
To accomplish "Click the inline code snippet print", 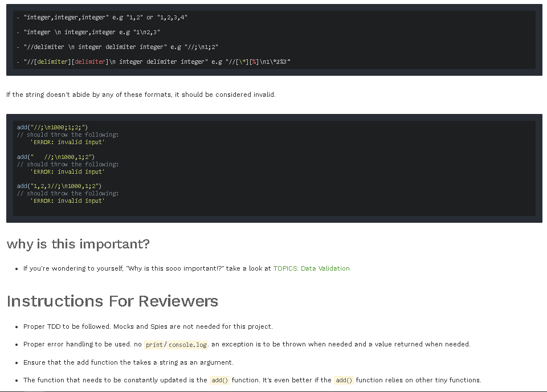I will point(153,344).
